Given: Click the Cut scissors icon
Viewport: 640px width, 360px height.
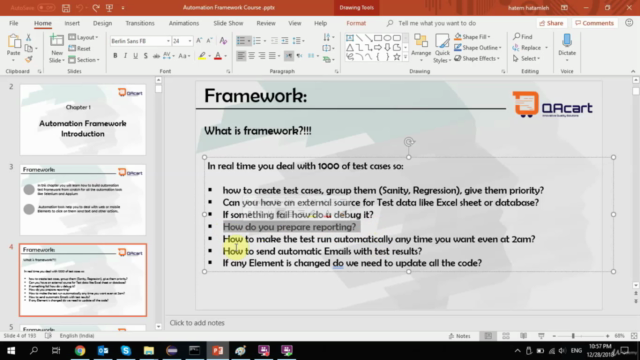Looking at the screenshot, I should (x=29, y=38).
